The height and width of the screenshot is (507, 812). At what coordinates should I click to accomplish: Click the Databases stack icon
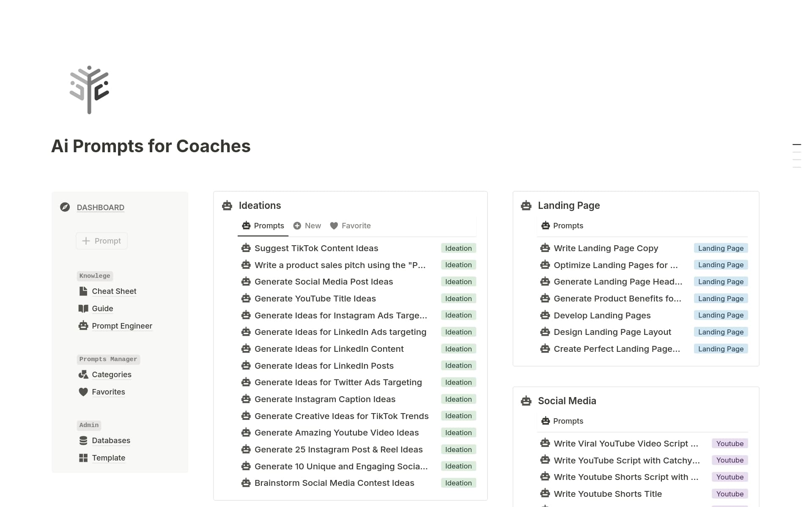pyautogui.click(x=83, y=441)
